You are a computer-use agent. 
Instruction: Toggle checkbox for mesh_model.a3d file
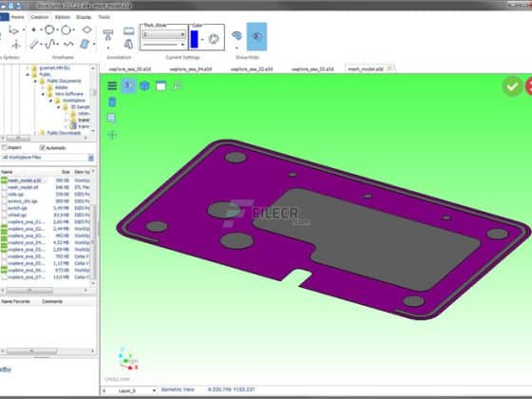coord(4,180)
